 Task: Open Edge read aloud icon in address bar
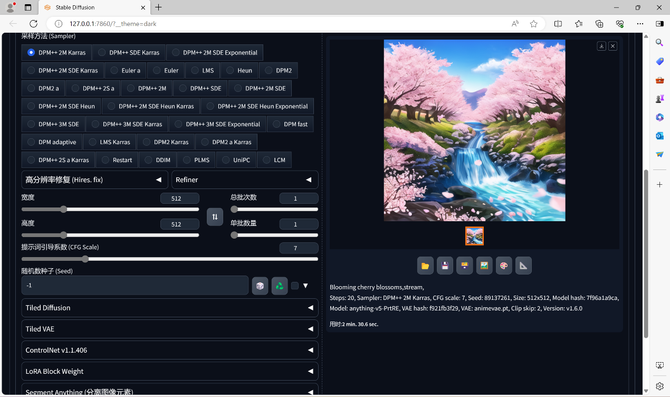(x=515, y=24)
